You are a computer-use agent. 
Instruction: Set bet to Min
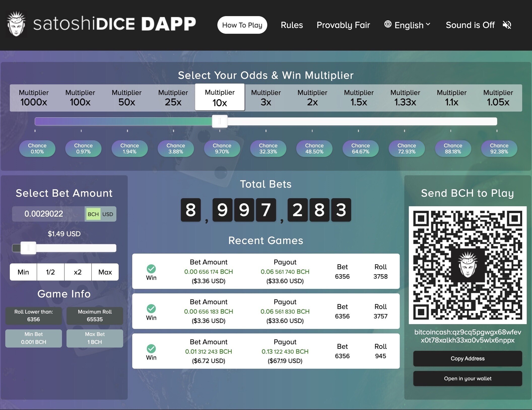(23, 272)
